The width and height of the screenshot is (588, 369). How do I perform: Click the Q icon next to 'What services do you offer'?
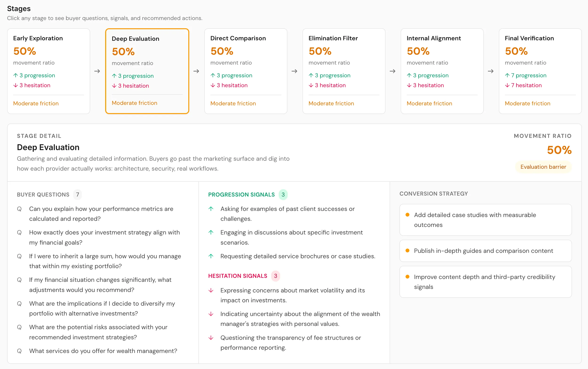pyautogui.click(x=19, y=351)
